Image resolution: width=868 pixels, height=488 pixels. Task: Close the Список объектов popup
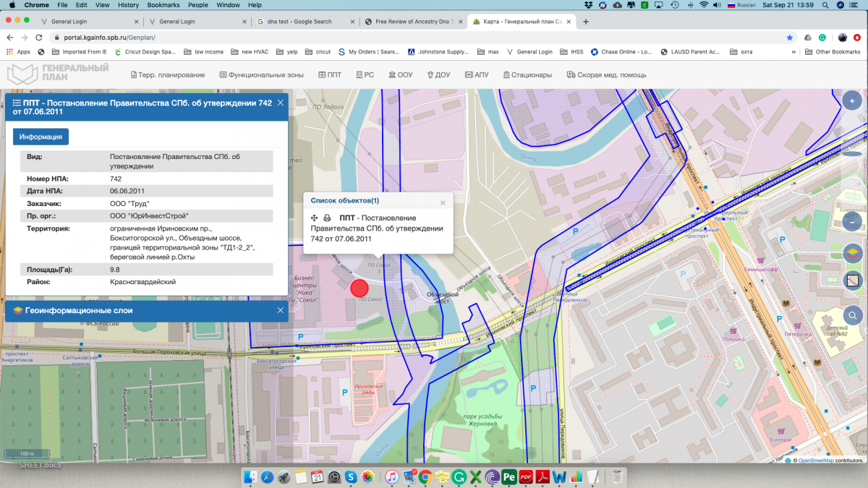pos(443,203)
